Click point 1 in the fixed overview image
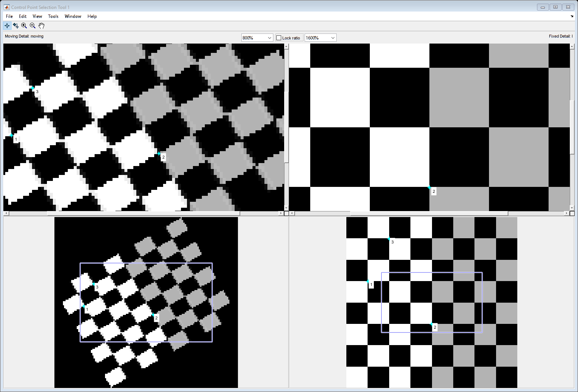Screen dimensions: 578x392 pyautogui.click(x=368, y=281)
